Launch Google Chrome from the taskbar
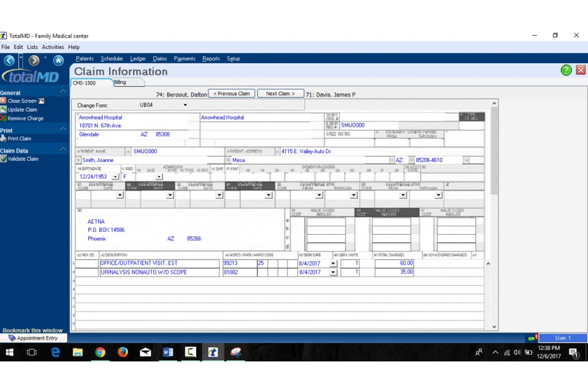This screenshot has width=588, height=392. point(100,352)
